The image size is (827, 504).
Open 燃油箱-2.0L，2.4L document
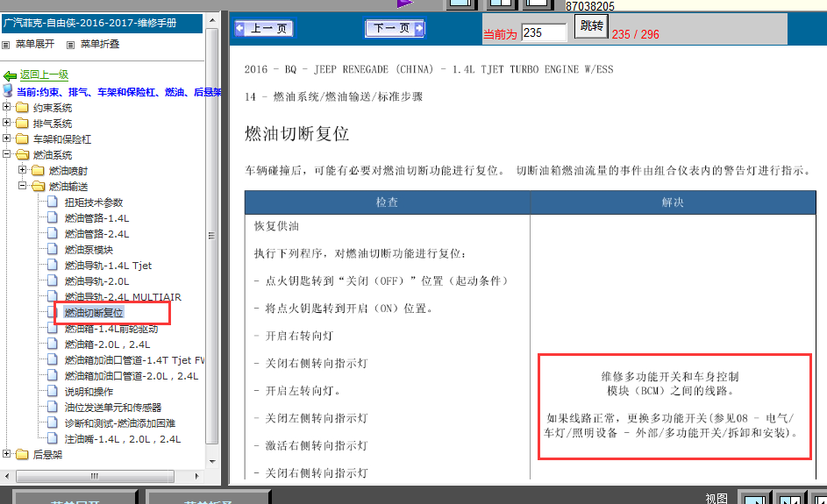(x=107, y=344)
